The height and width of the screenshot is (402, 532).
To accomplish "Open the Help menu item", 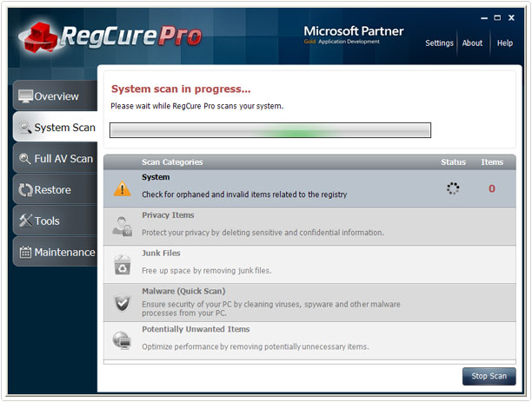I will click(x=505, y=43).
